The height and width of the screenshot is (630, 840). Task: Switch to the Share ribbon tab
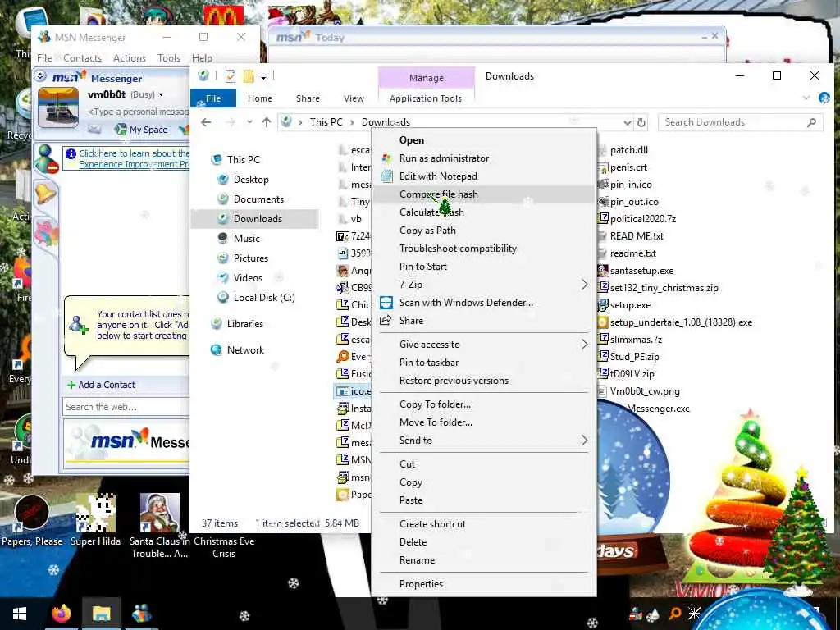pyautogui.click(x=308, y=98)
